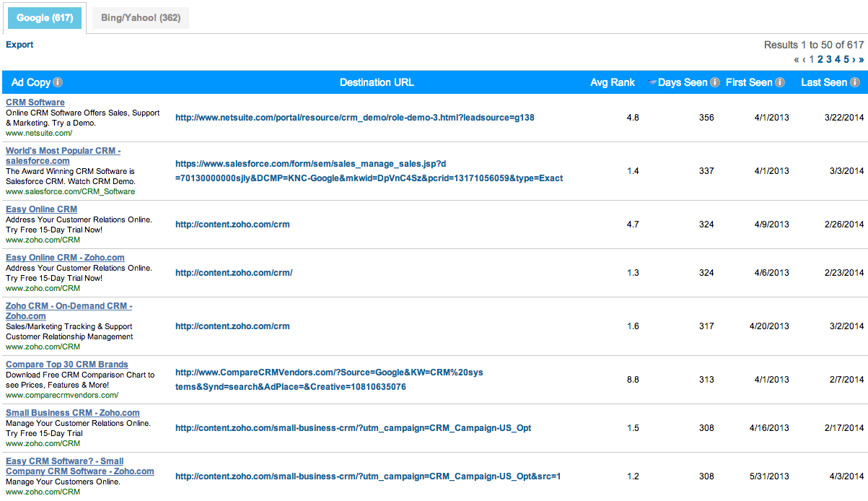Click the info icon beside Last Seen
The image size is (868, 501).
point(855,82)
